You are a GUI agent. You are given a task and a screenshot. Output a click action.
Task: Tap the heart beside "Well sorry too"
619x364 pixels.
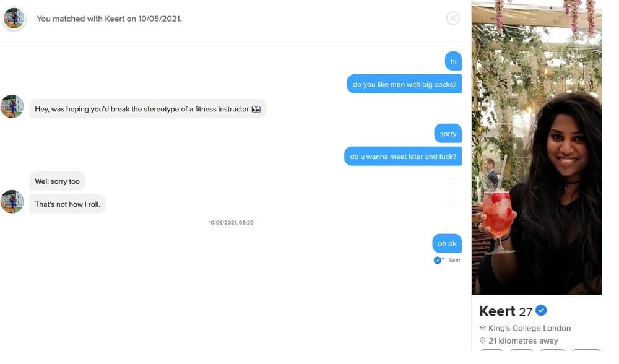[x=453, y=181]
